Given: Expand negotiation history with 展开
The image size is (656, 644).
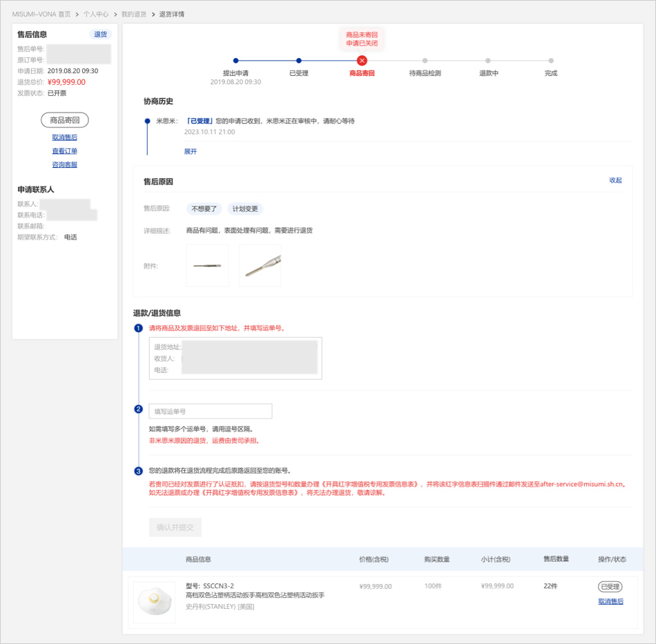Looking at the screenshot, I should (x=191, y=151).
